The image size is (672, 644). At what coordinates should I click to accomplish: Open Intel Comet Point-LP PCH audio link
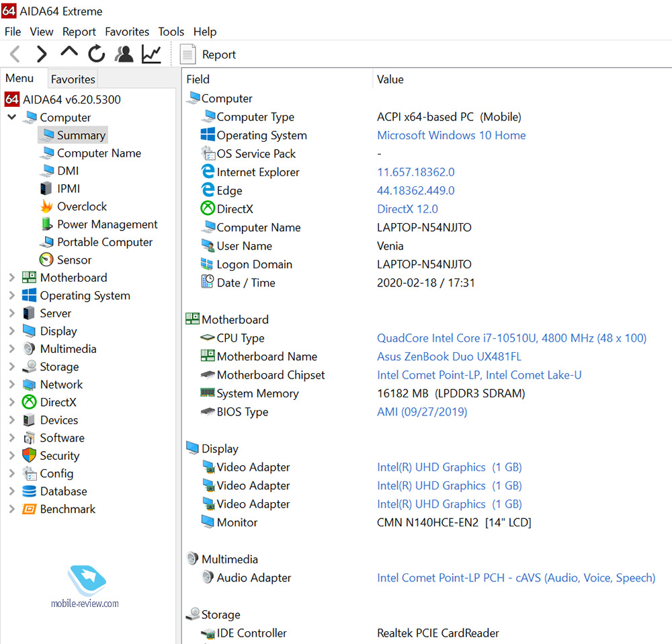(516, 578)
